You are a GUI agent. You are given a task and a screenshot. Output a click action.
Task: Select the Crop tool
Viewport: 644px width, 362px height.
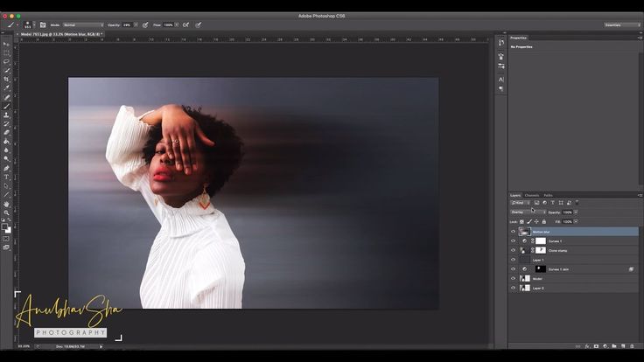[x=7, y=79]
